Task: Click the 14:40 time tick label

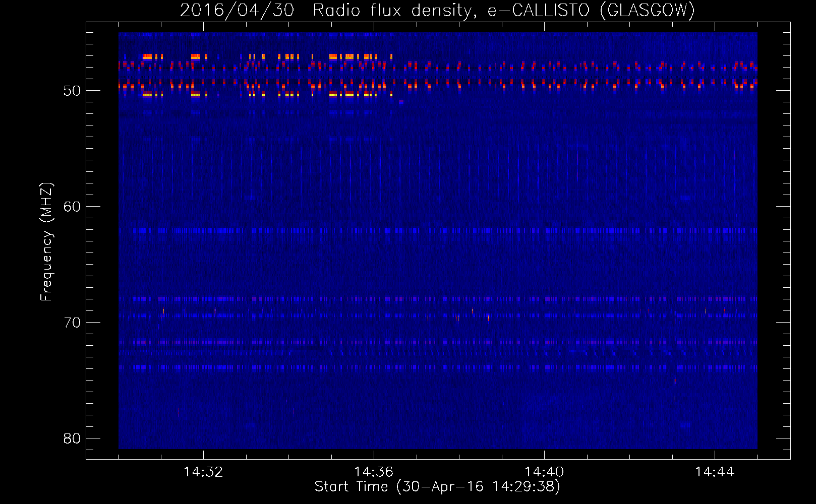Action: pyautogui.click(x=544, y=472)
